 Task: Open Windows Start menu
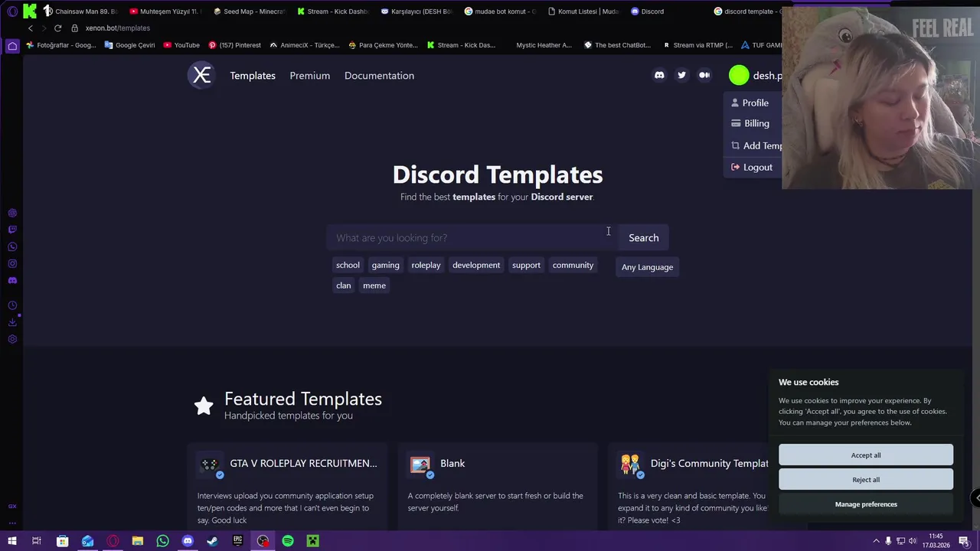[12, 541]
